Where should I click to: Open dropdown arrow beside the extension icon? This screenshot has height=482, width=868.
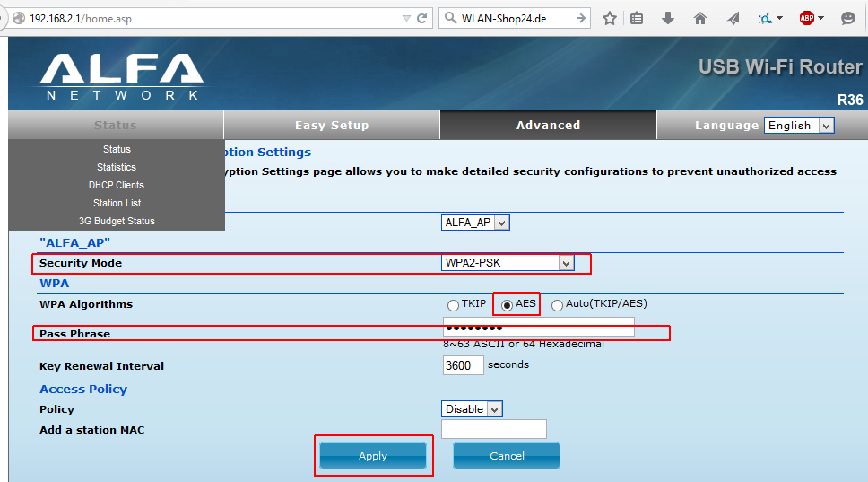(779, 18)
